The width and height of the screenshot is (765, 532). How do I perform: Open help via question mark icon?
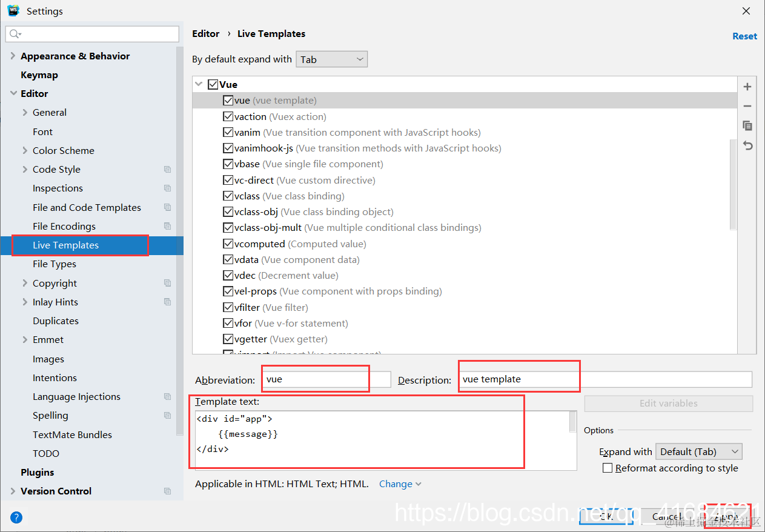coord(16,517)
